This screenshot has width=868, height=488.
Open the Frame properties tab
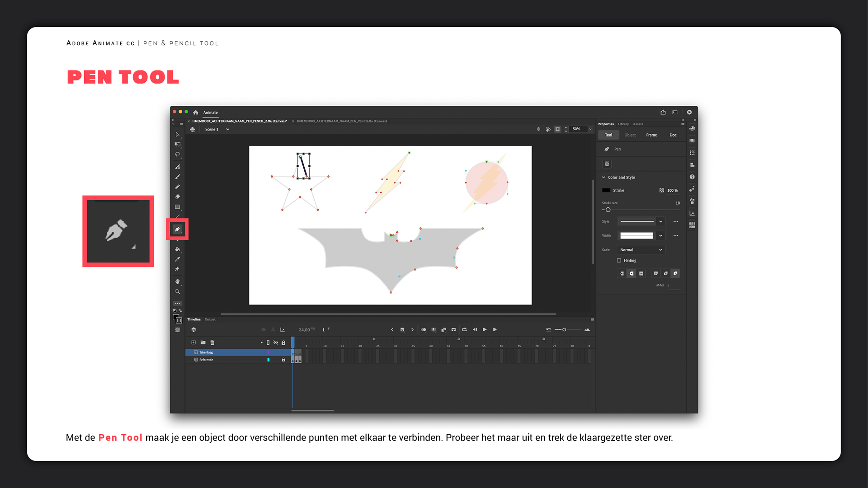(x=651, y=135)
